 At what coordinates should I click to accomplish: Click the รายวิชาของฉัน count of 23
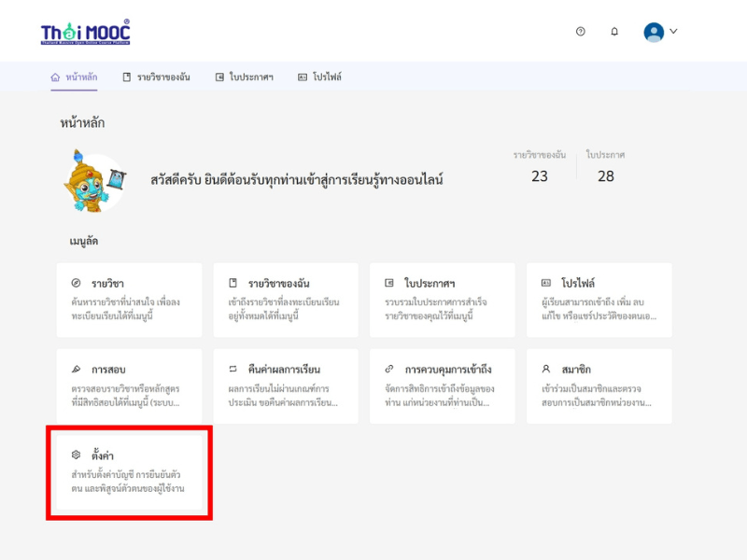pos(540,176)
